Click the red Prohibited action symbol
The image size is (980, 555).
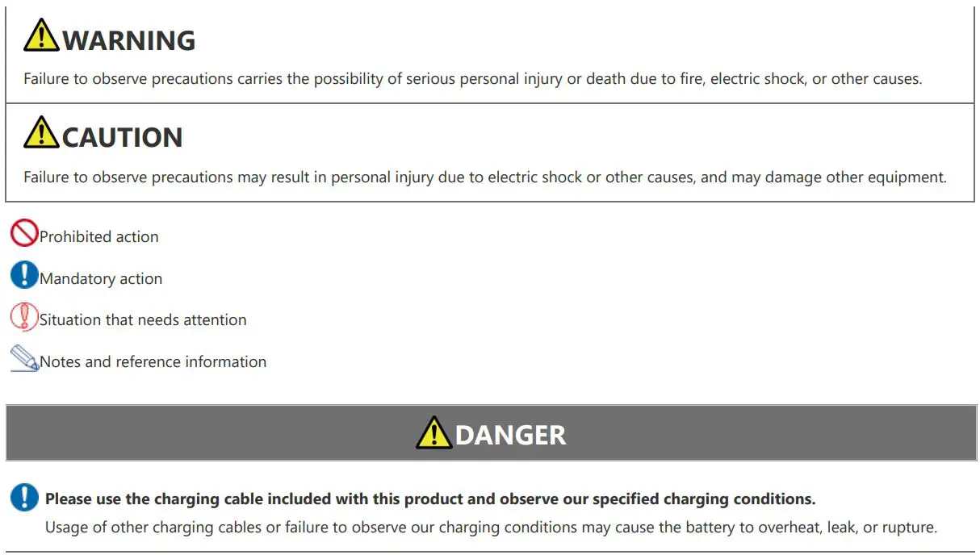(x=24, y=233)
